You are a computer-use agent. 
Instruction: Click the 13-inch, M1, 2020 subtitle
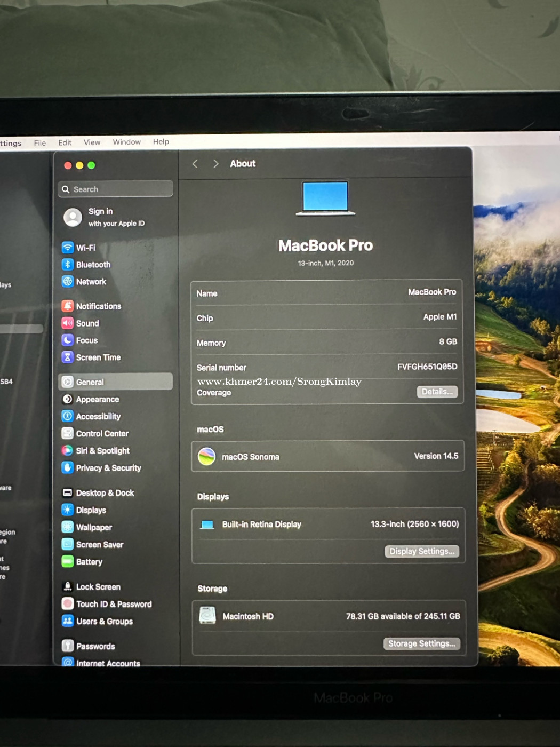coord(326,263)
